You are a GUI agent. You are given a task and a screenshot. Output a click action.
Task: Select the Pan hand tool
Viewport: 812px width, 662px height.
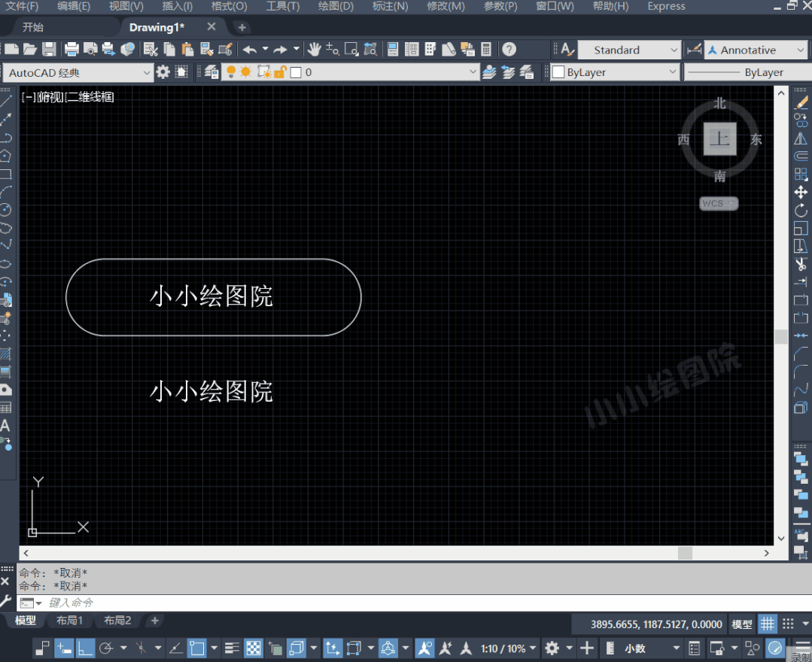tap(314, 50)
